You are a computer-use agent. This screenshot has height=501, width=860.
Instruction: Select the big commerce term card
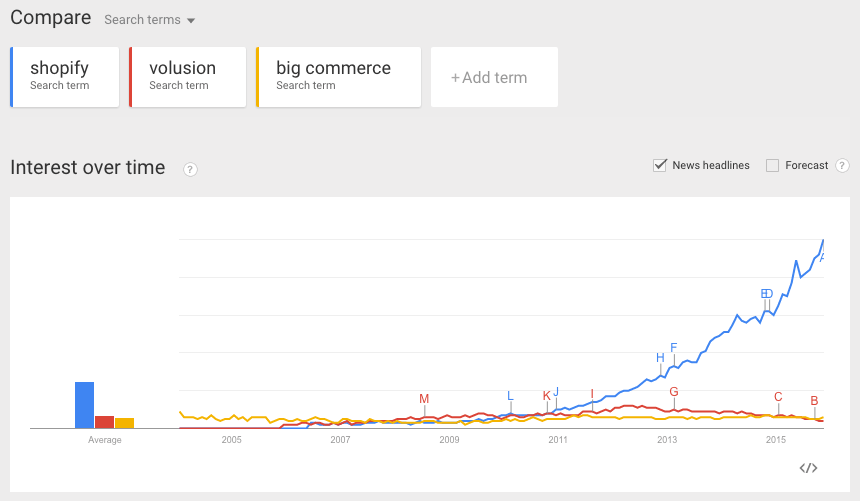(338, 77)
